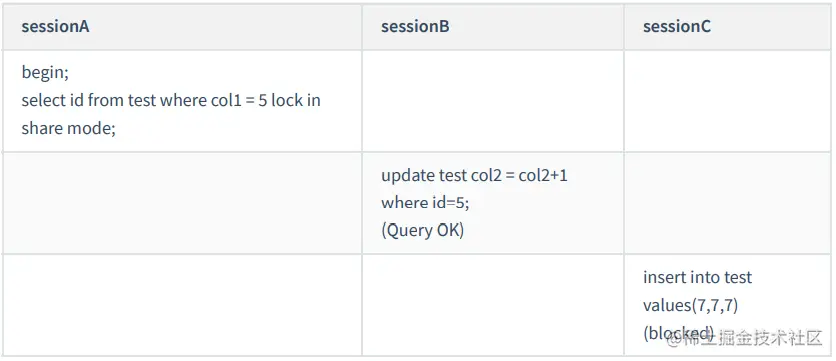
Task: Click the 'begin;' statement text
Action: tap(45, 73)
